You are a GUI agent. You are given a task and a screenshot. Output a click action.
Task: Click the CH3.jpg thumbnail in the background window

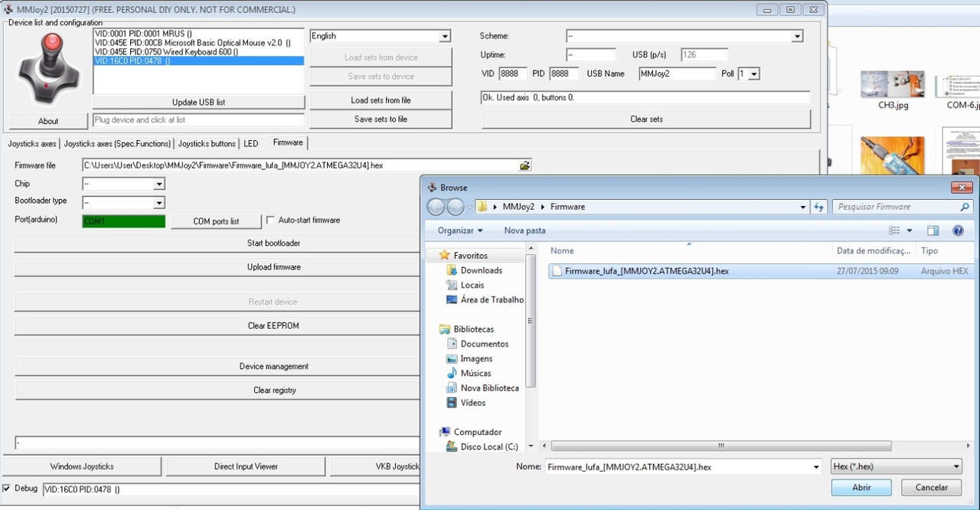(893, 86)
